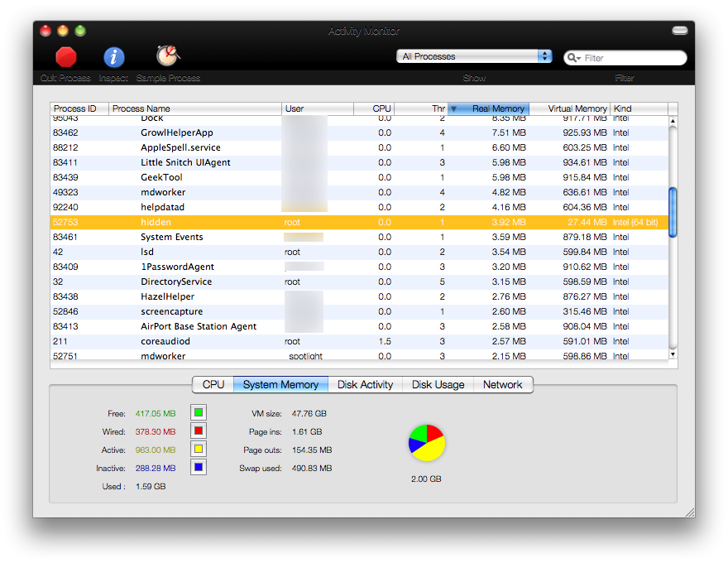Image resolution: width=728 pixels, height=563 pixels.
Task: Click the blue Inactive memory color swatch
Action: (199, 467)
